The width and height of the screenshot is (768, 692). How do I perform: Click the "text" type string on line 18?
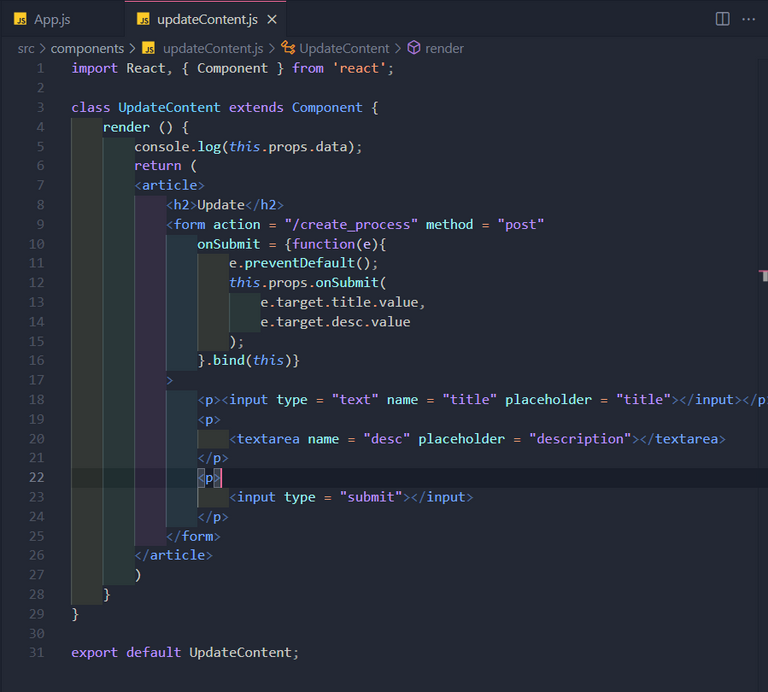(355, 400)
